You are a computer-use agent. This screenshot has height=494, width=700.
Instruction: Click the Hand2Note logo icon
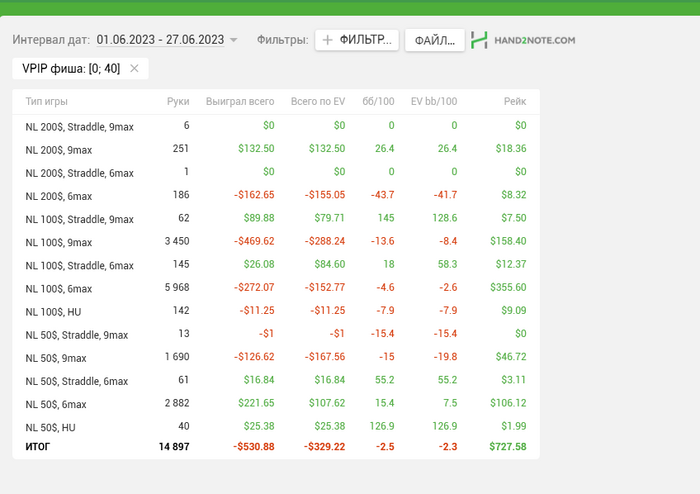[x=479, y=40]
